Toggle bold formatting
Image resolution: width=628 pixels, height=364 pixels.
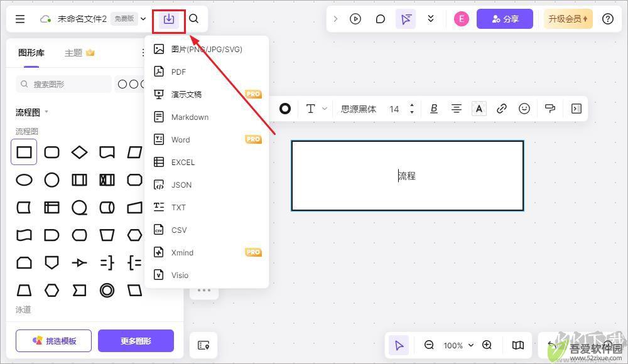(x=434, y=109)
